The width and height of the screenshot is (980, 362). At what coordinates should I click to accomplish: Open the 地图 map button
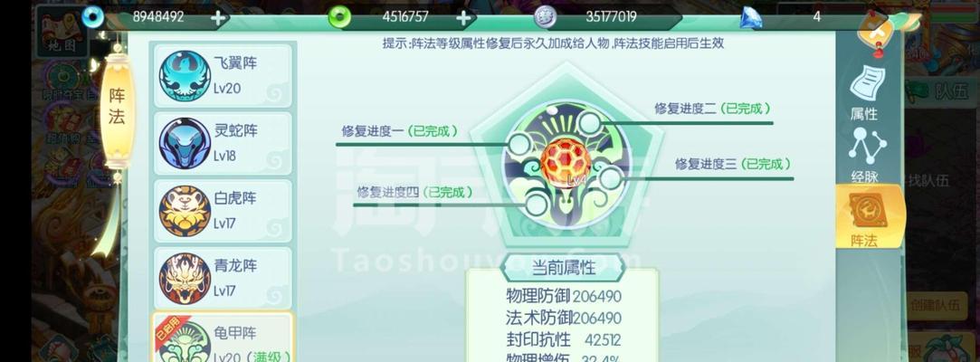[62, 31]
